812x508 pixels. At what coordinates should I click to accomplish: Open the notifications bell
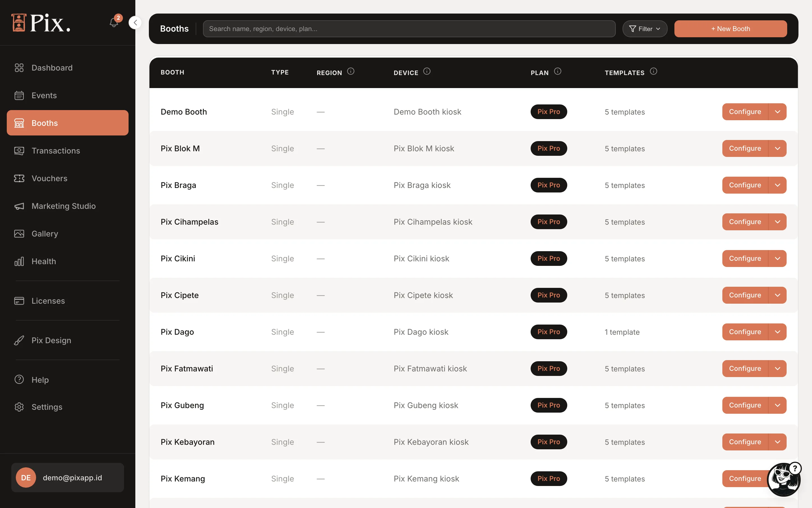coord(114,23)
